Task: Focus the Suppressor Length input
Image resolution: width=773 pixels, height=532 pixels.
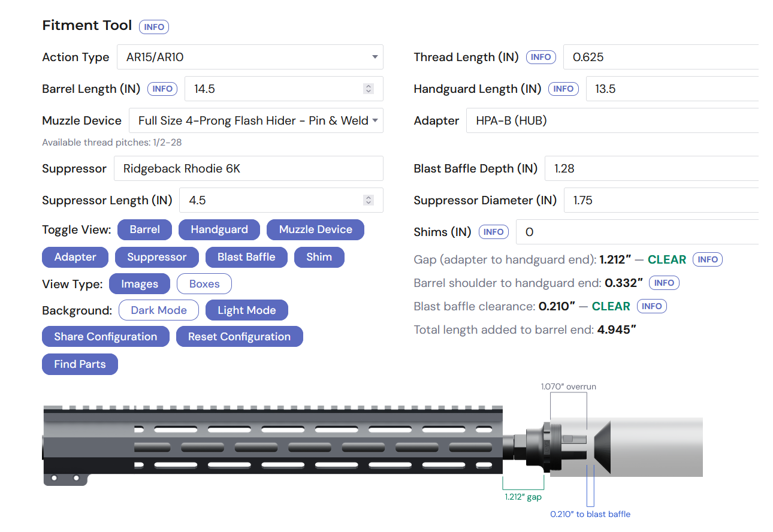Action: coord(281,200)
